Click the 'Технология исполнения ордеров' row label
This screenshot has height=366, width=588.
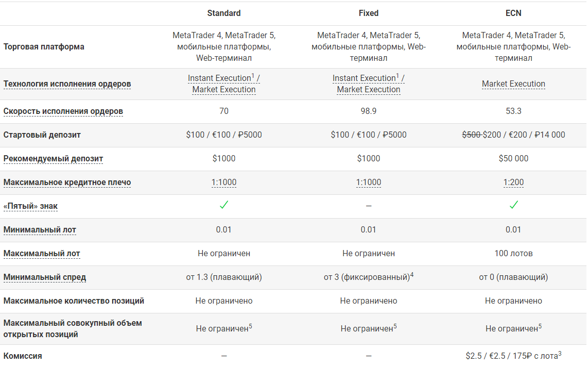pyautogui.click(x=67, y=84)
